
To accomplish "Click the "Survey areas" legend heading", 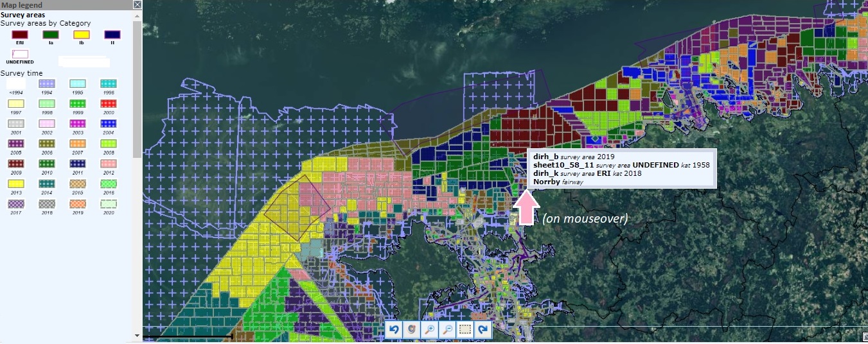I will pyautogui.click(x=22, y=14).
